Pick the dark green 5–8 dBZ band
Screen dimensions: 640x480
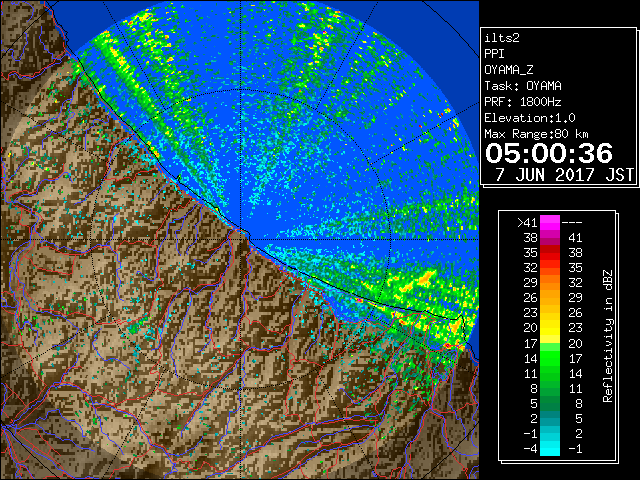550,404
